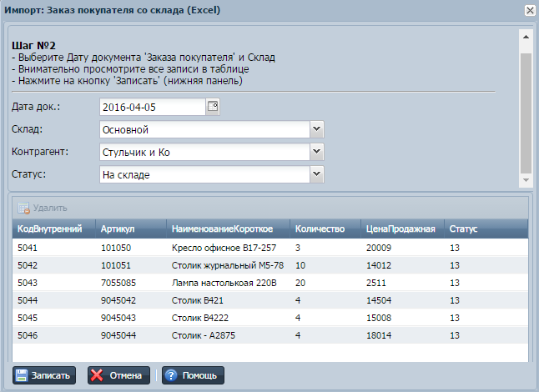Image resolution: width=539 pixels, height=392 pixels.
Task: Click name cell Столик журнальный М5-78
Action: coord(229,265)
